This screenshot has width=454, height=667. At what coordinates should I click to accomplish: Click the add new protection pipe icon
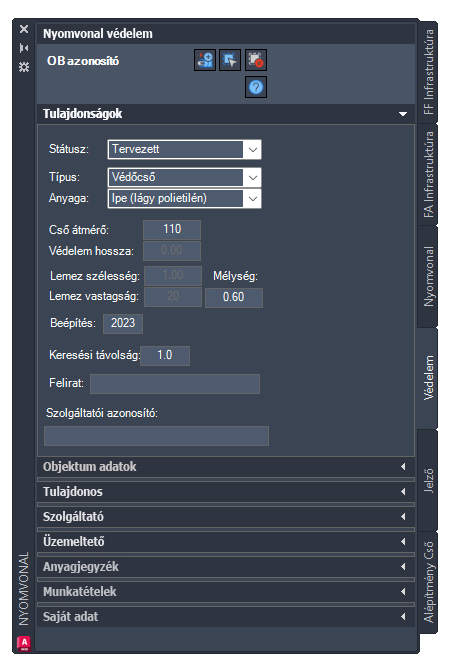coord(205,60)
